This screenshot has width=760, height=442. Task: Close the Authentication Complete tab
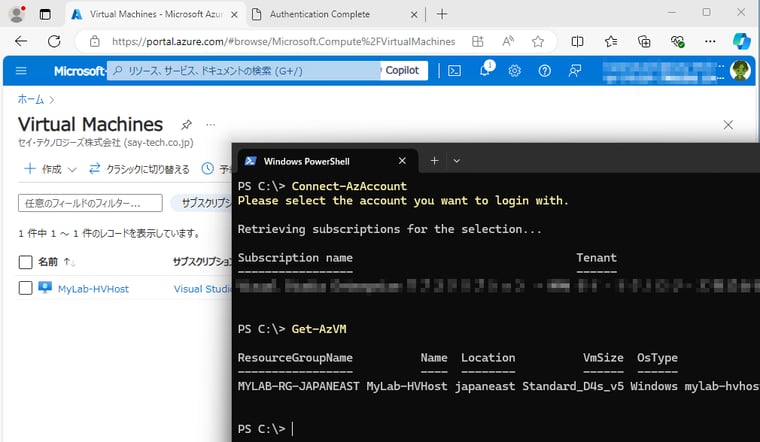pos(414,15)
